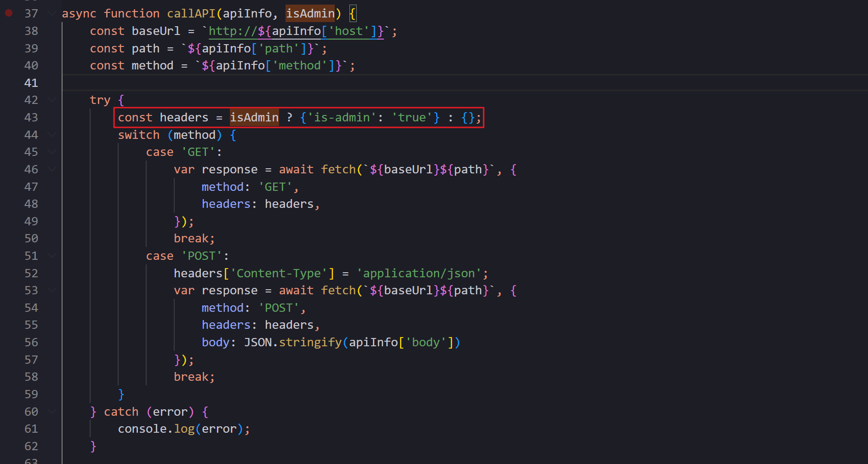Click the 'Content-Type' header key
868x464 pixels.
click(279, 274)
